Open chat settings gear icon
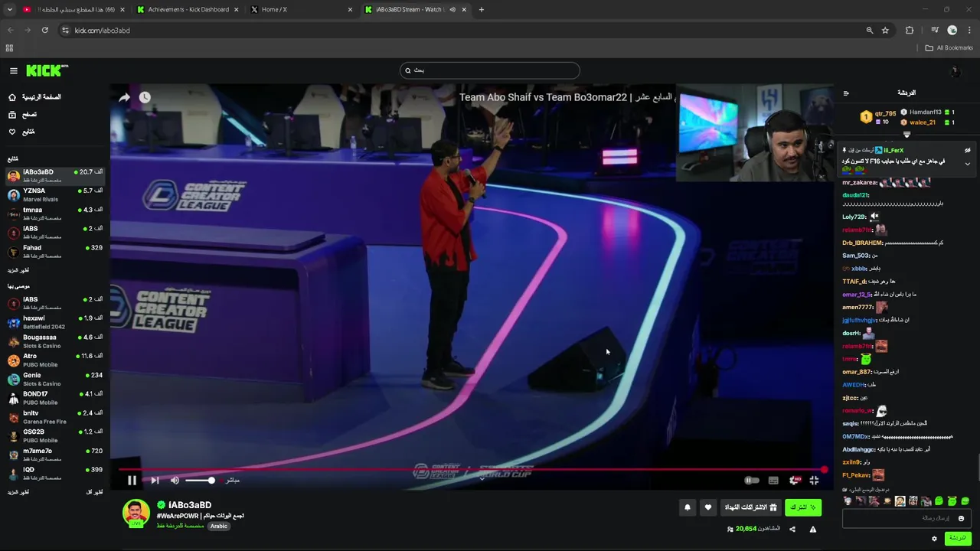This screenshot has height=551, width=980. pyautogui.click(x=934, y=538)
